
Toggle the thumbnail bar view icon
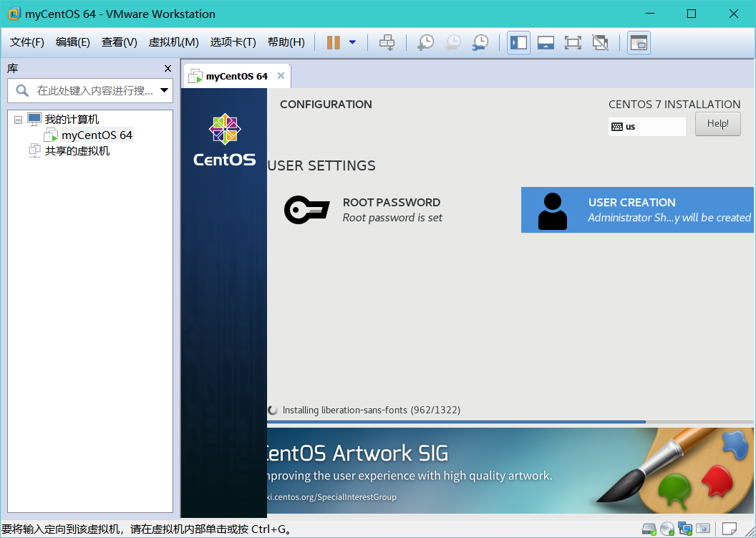coord(546,42)
